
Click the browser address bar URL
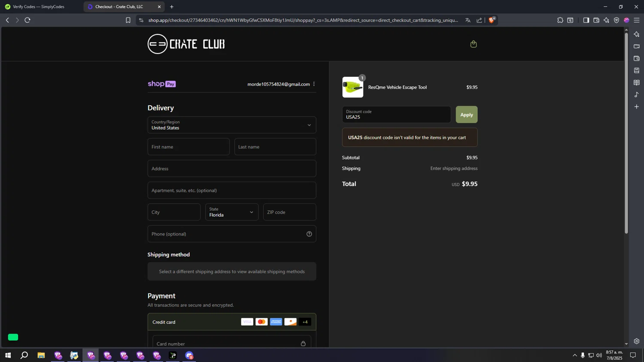coord(303,20)
